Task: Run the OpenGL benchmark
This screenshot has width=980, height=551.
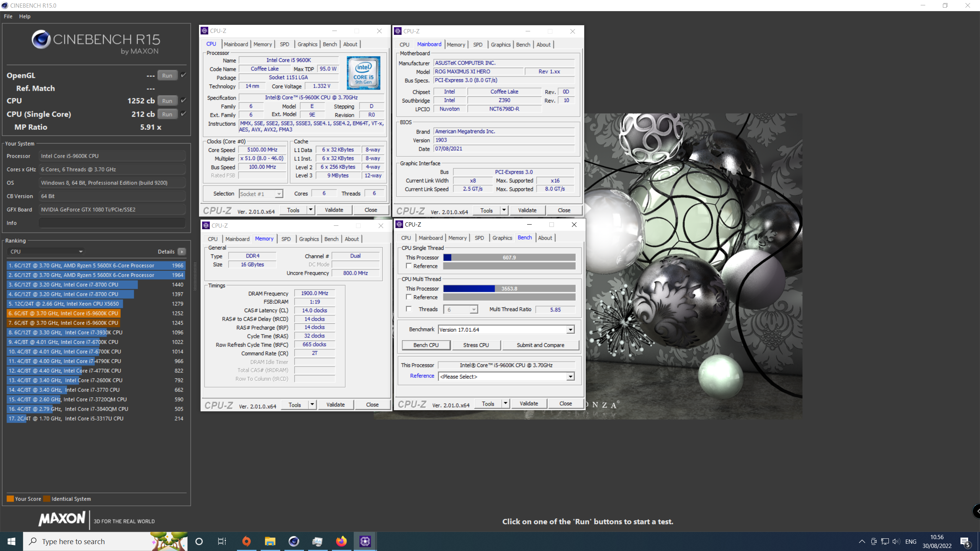Action: pos(167,75)
